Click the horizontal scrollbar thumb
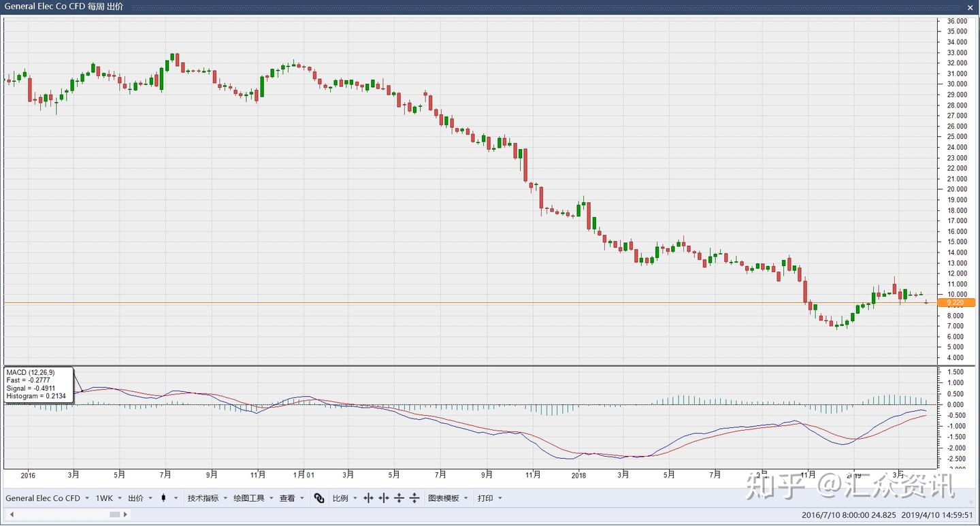Screen dimensions: 980x526 tap(115, 515)
